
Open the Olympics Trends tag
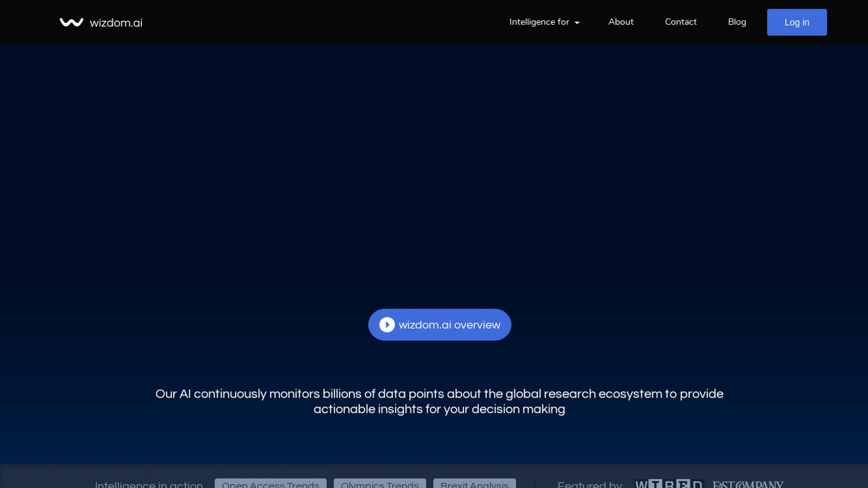[380, 484]
